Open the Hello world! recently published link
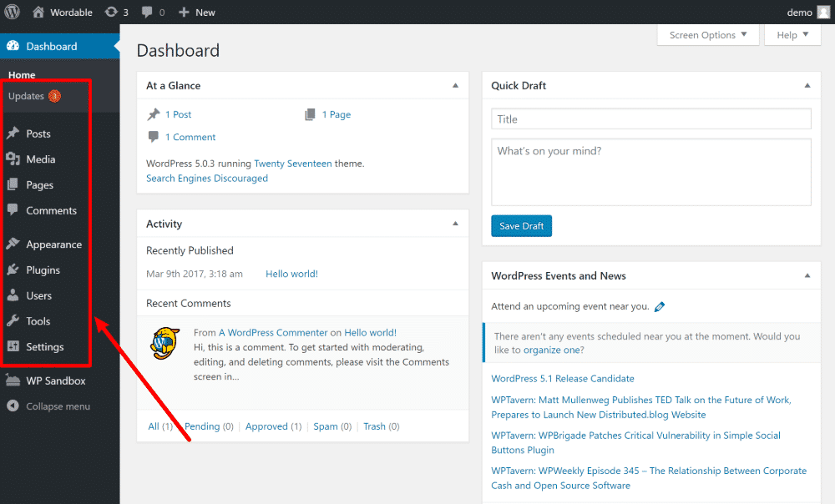Screen dimensions: 835x504 coord(291,274)
